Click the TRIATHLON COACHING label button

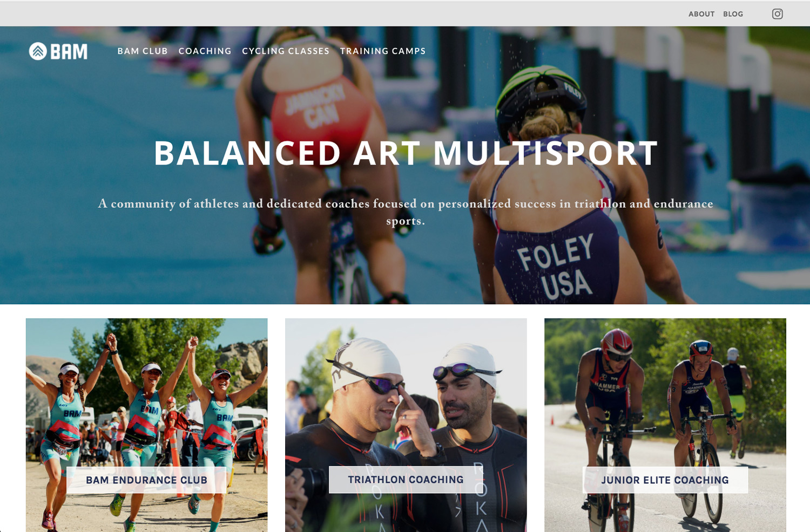(406, 480)
